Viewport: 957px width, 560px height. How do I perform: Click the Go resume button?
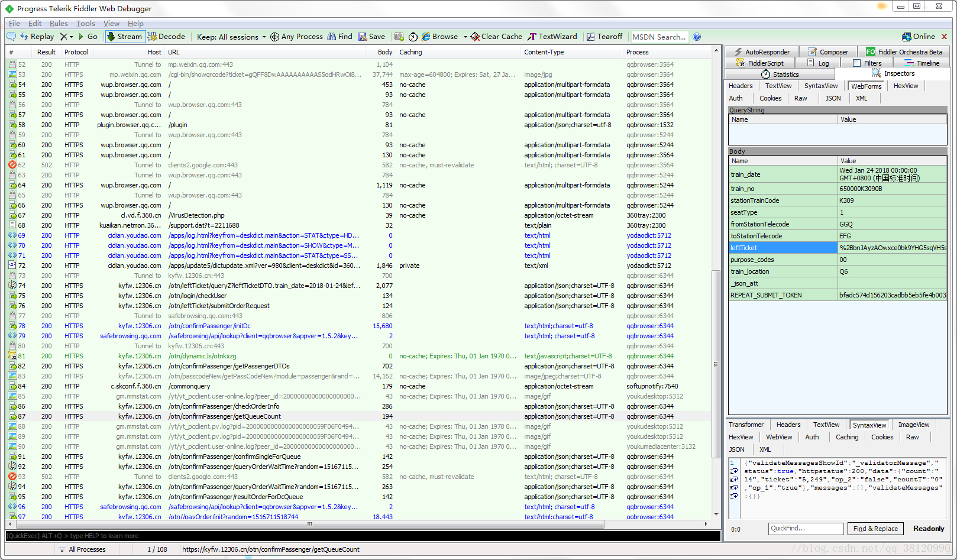(88, 37)
